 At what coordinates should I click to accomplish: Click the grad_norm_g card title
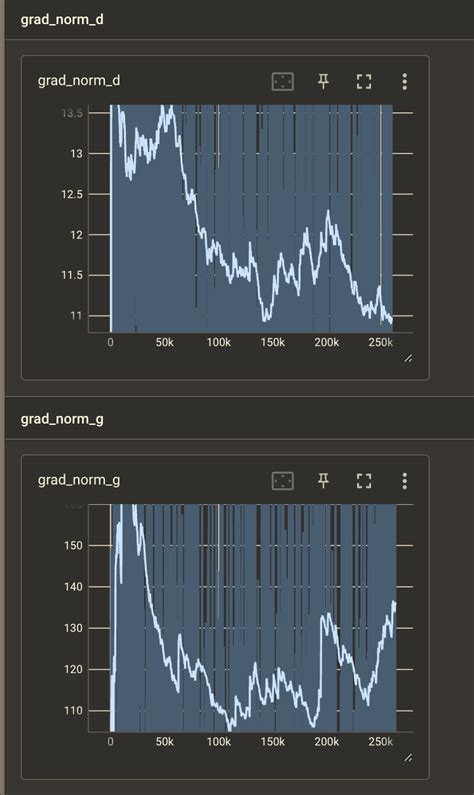[x=79, y=480]
